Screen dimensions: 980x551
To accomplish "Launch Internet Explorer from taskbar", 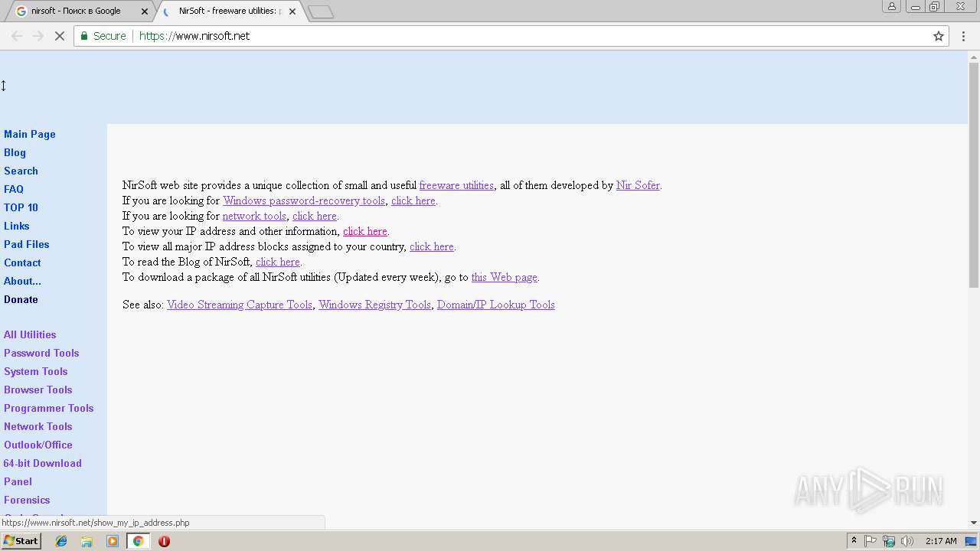I will tap(61, 541).
